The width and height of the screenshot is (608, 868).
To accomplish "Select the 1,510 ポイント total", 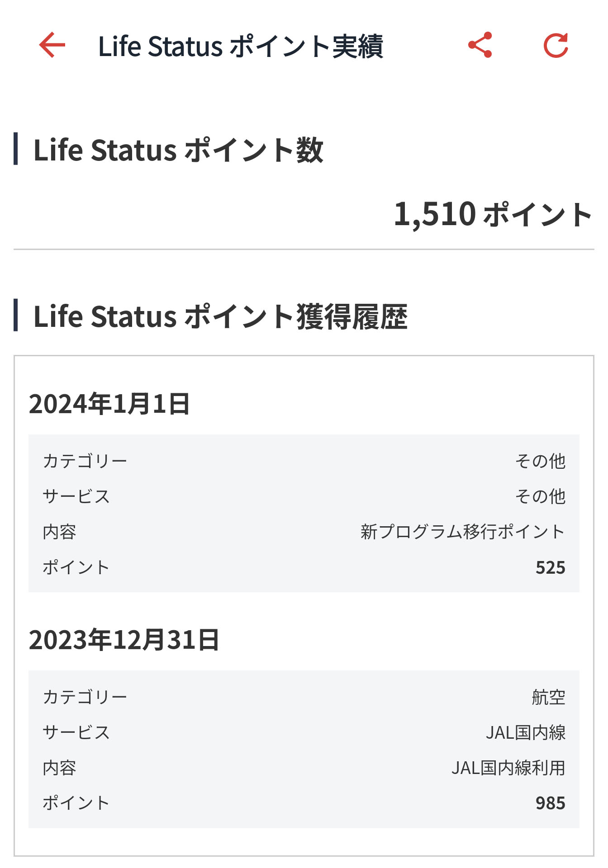I will click(x=493, y=214).
